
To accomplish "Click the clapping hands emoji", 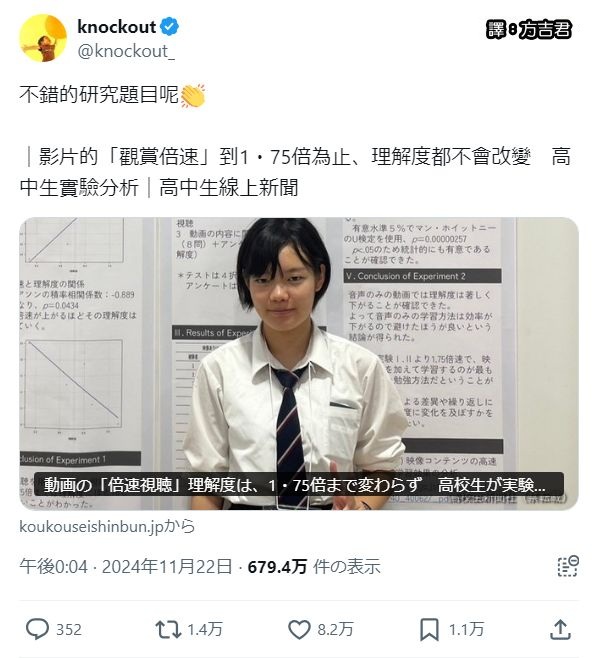I will click(x=193, y=95).
